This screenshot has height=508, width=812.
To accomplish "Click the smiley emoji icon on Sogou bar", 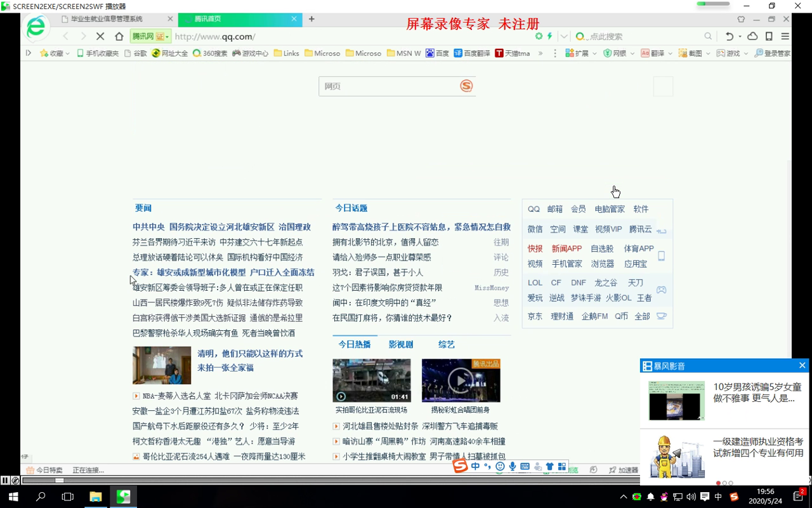I will tap(501, 467).
